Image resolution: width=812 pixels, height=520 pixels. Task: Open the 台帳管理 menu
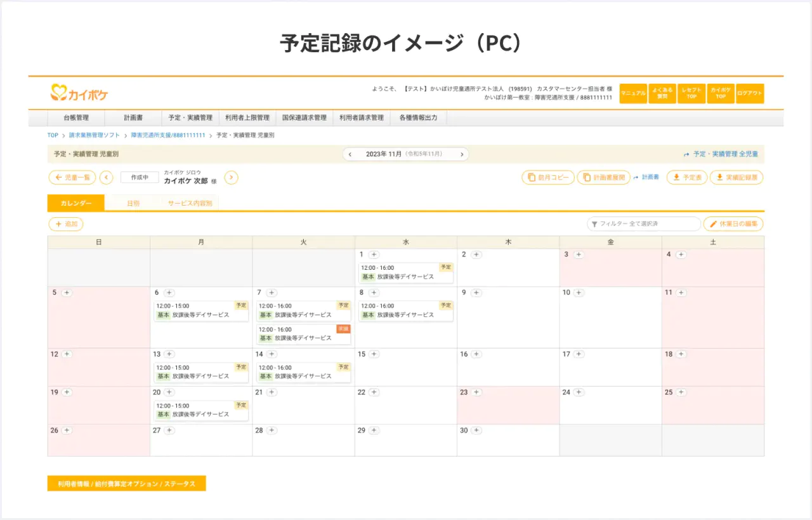(76, 117)
